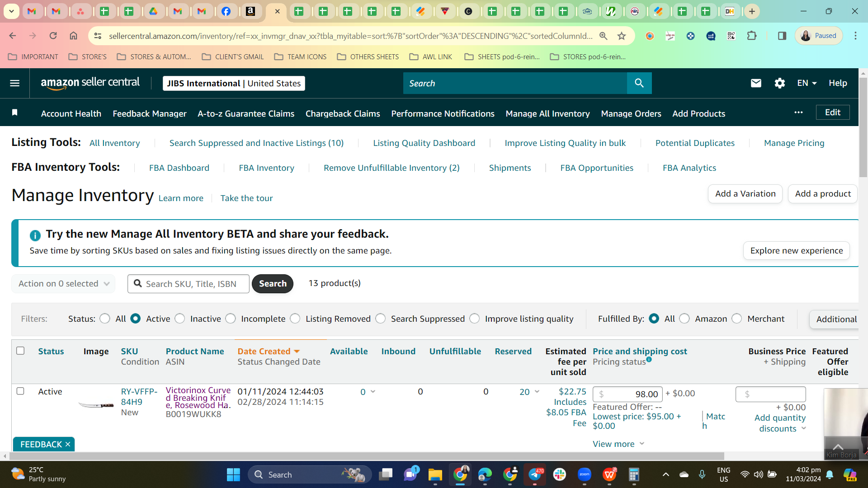
Task: Open the browser tab search dropdown chevron
Action: 12,11
